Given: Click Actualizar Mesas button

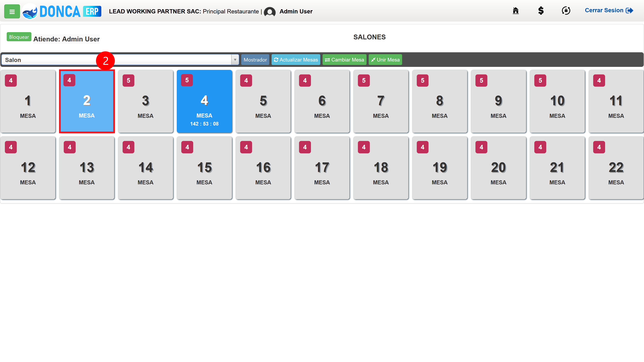Looking at the screenshot, I should coord(296,60).
